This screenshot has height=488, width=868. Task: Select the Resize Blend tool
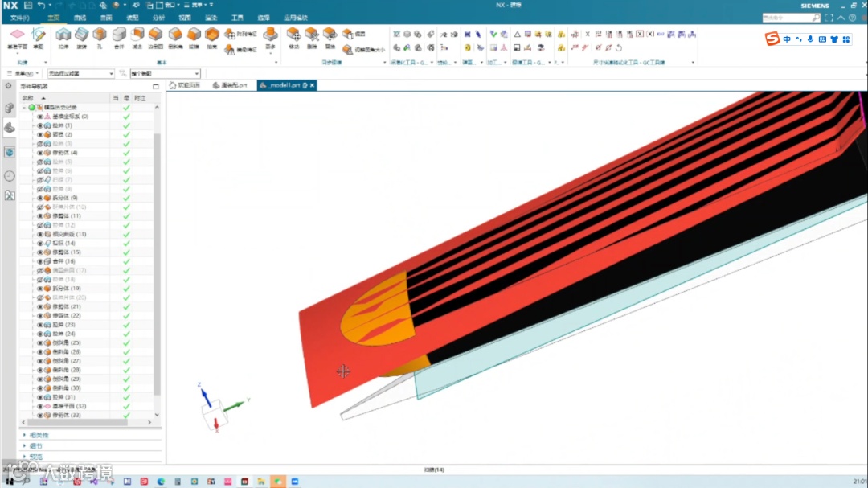click(x=363, y=50)
